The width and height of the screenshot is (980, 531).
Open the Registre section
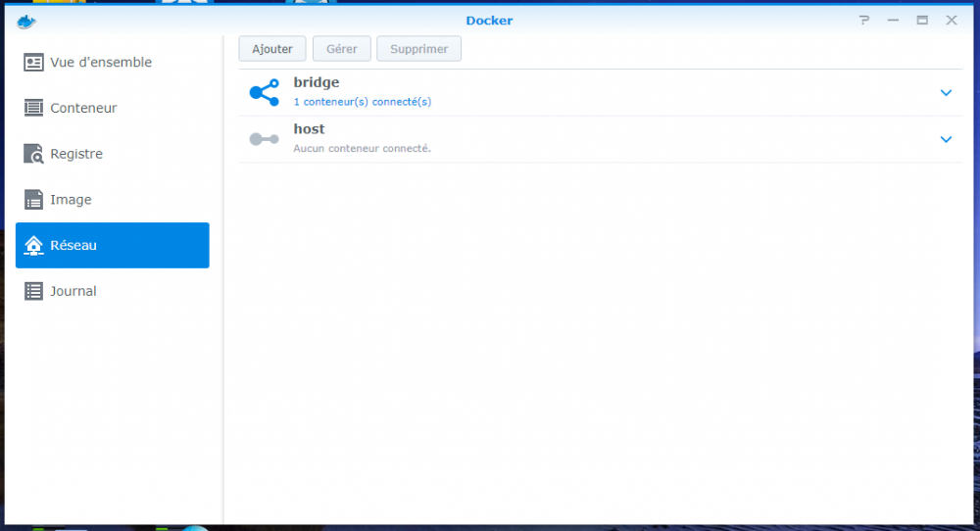(113, 154)
